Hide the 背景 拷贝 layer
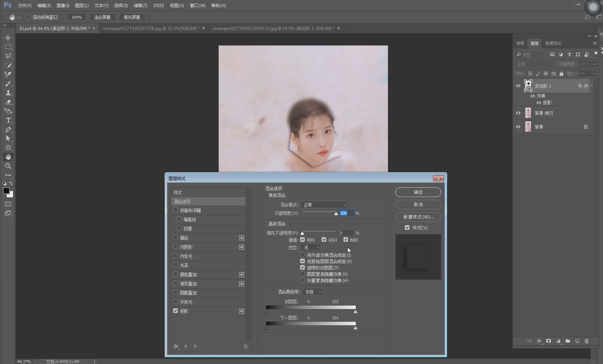The width and height of the screenshot is (603, 364). click(518, 113)
